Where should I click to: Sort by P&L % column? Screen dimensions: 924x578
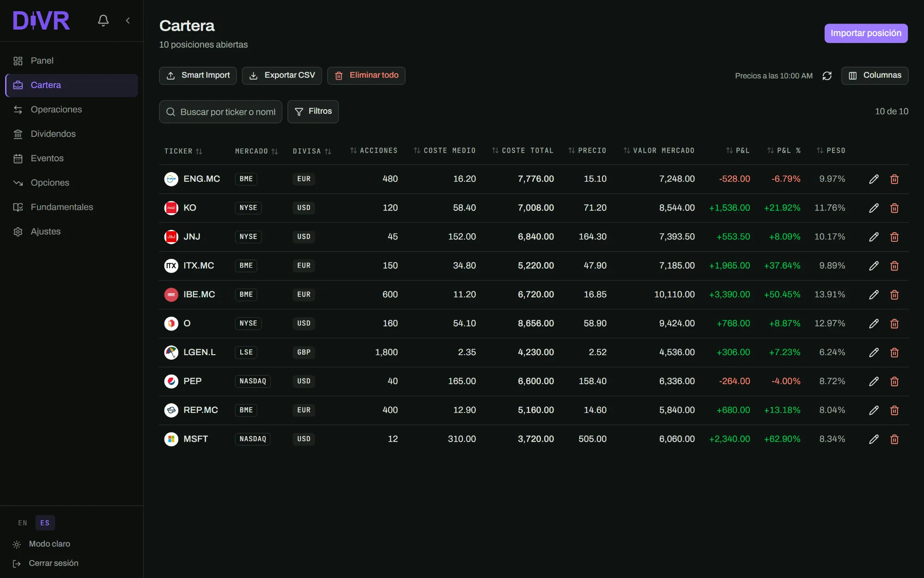pos(784,151)
